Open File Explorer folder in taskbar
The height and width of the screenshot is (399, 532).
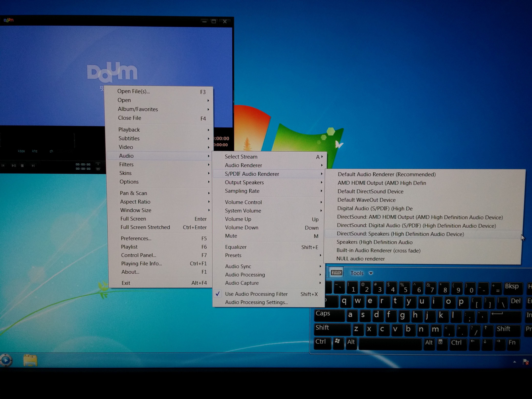[30, 360]
